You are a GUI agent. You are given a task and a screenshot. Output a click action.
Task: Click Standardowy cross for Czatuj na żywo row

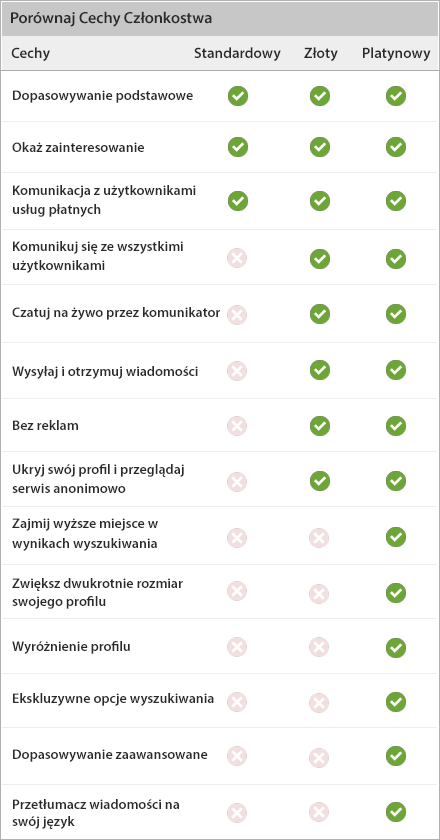click(237, 314)
